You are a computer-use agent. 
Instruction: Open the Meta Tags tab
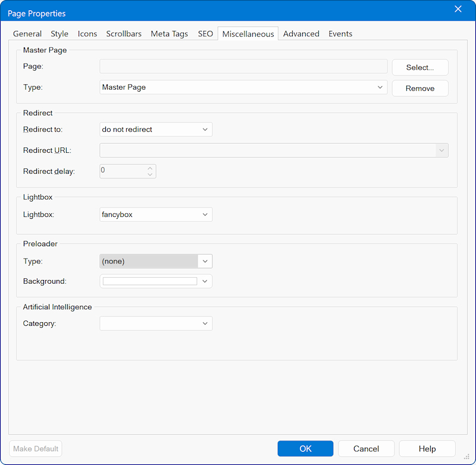point(169,34)
